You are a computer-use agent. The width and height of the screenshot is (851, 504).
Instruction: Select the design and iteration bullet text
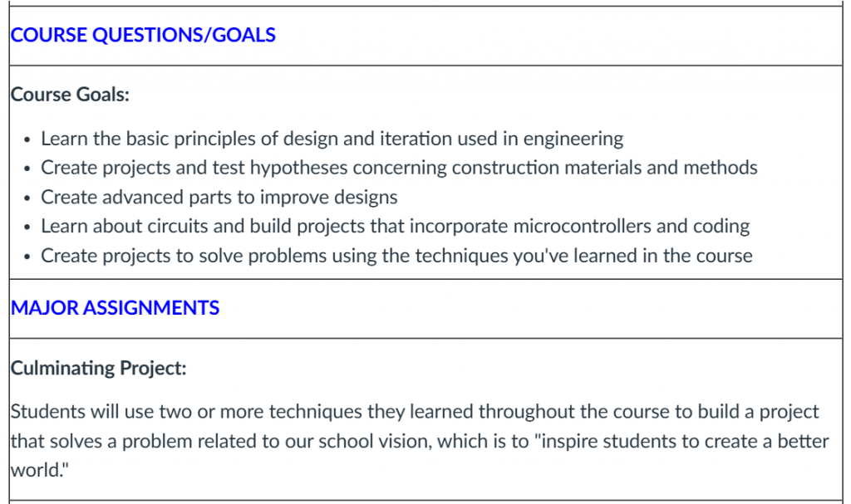pos(332,139)
